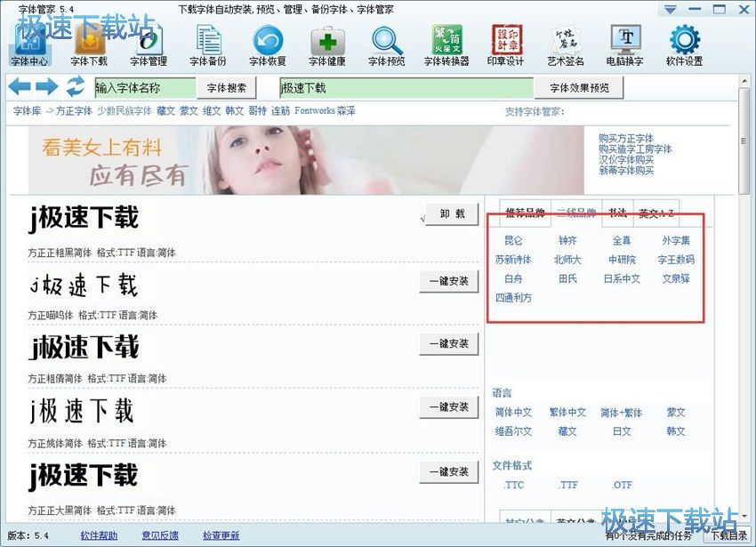Select the 日系中文 font brand
The height and width of the screenshot is (547, 756).
(x=622, y=278)
